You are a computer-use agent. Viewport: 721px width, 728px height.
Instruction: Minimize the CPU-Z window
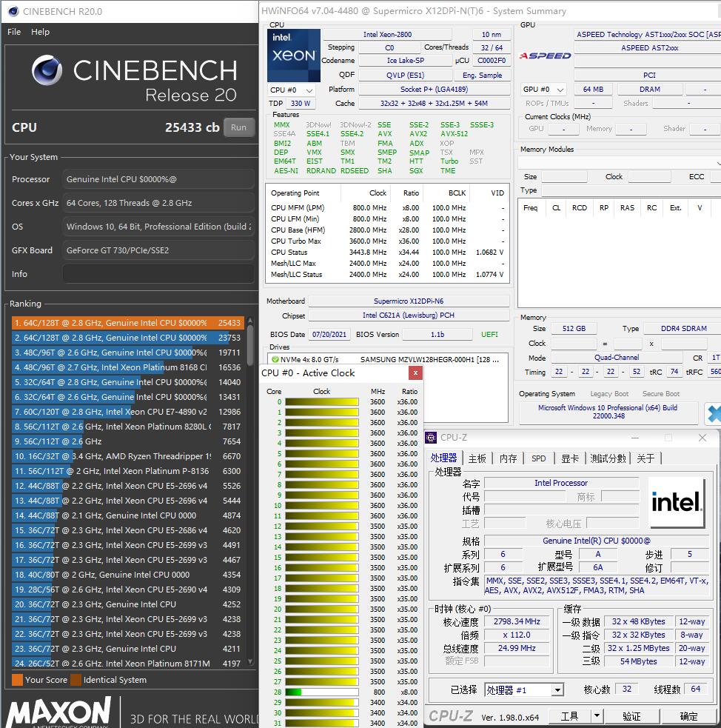tap(634, 438)
